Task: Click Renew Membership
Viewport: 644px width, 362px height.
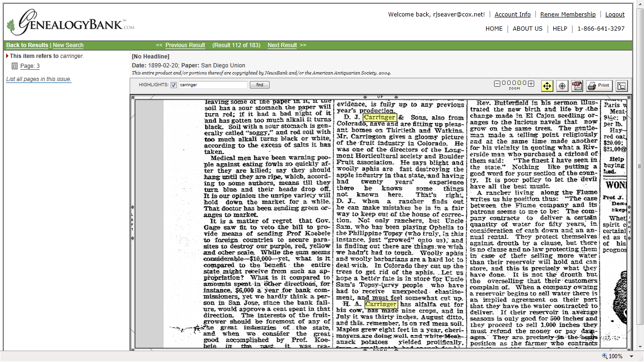Action: (568, 15)
